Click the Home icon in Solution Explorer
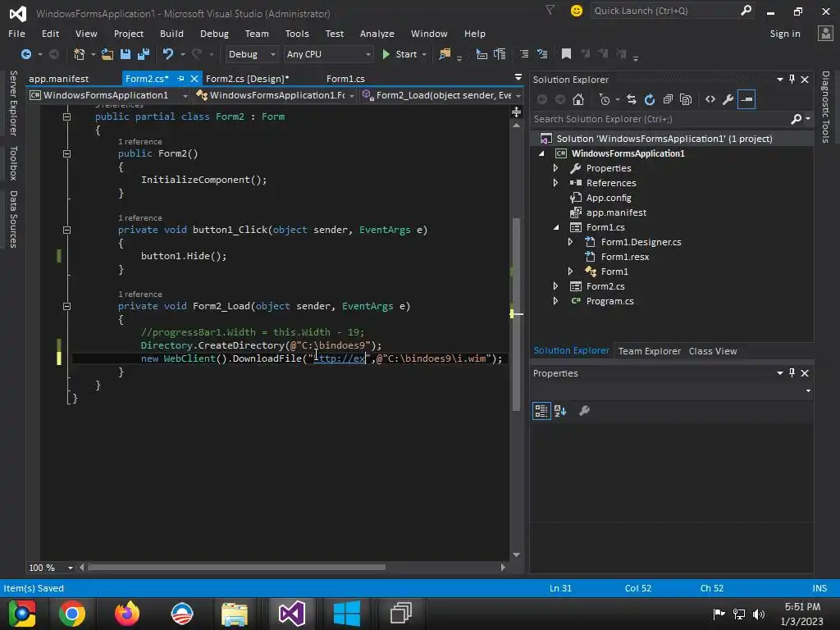This screenshot has height=630, width=840. (578, 99)
